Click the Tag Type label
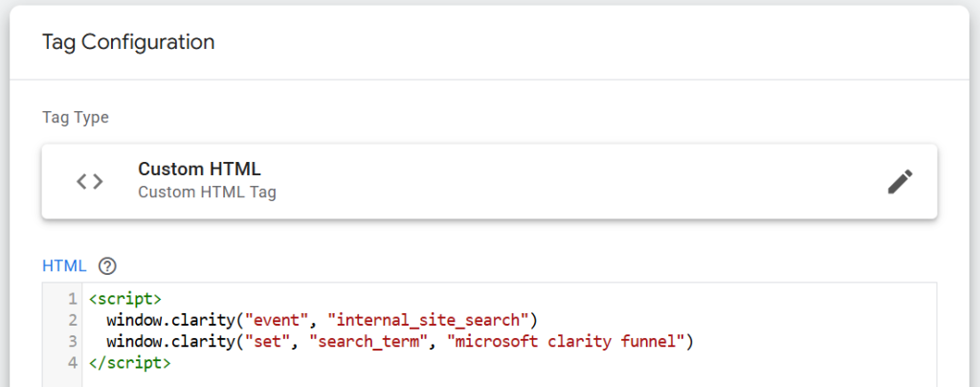 [x=76, y=118]
